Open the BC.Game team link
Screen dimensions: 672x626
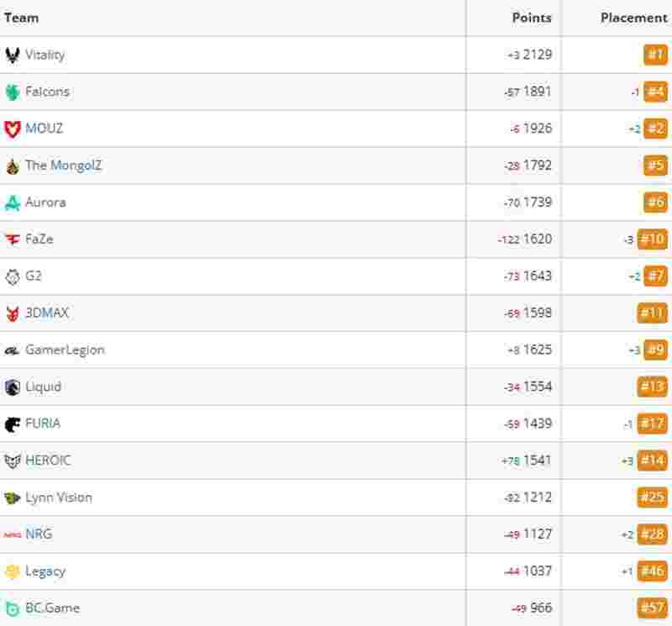(52, 608)
